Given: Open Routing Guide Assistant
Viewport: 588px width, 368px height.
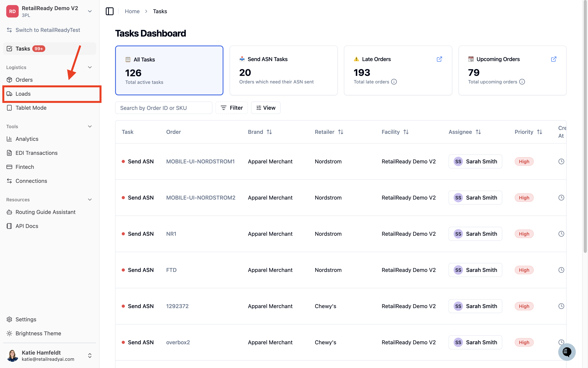Looking at the screenshot, I should (x=50, y=212).
